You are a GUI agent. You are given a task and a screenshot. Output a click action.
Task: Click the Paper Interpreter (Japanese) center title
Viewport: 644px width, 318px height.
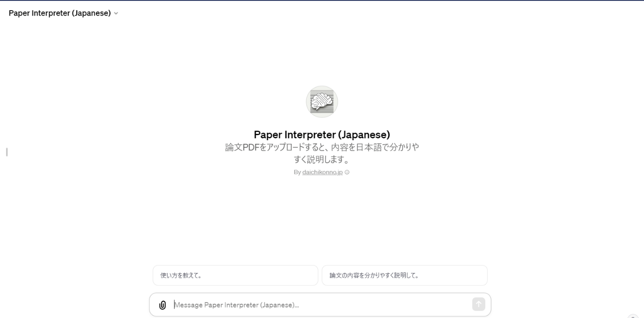pyautogui.click(x=322, y=135)
